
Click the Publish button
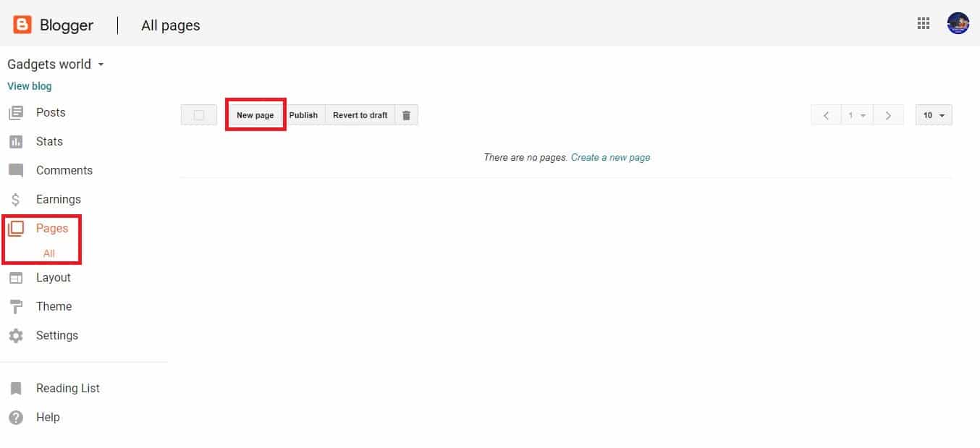(x=303, y=115)
